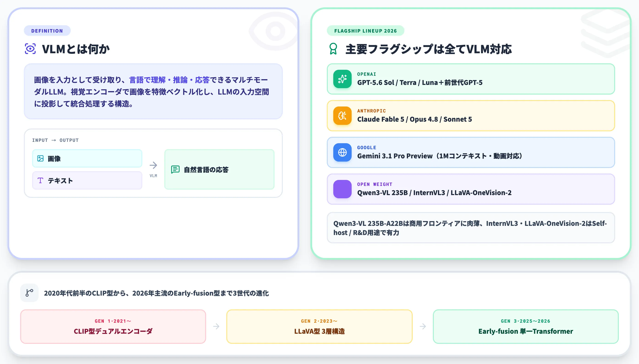Viewport: 639px width, 364px height.
Task: Click the GOOGLE vendor label
Action: pos(367,148)
